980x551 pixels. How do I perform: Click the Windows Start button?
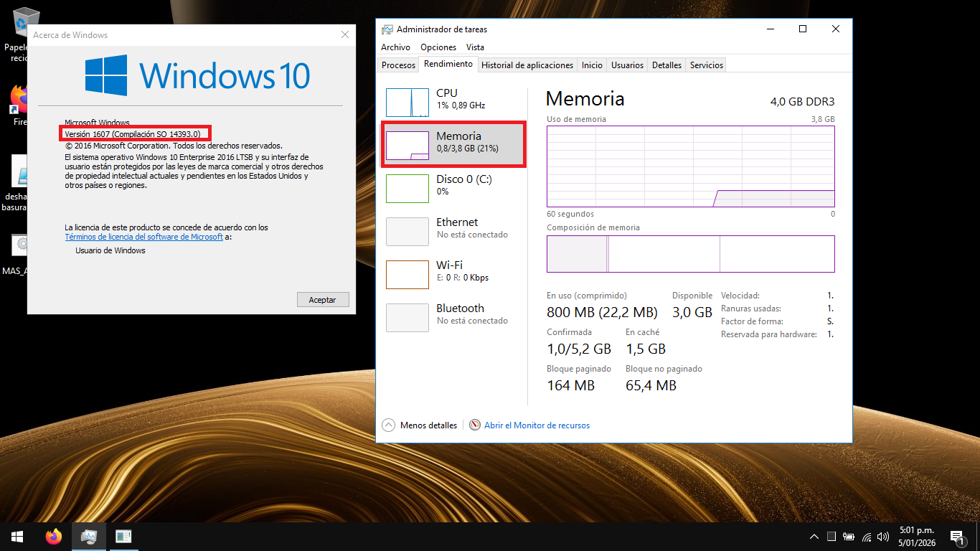(x=17, y=537)
